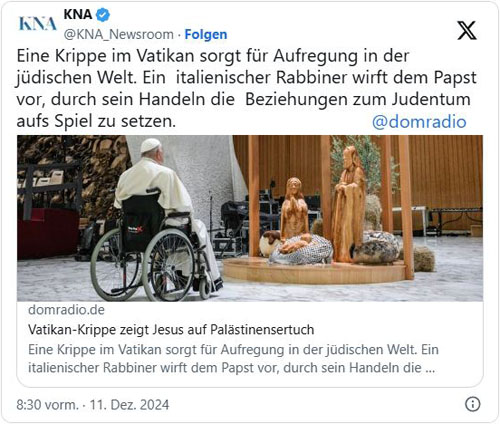Click the kneeling Mary figure in photo
The image size is (500, 424).
click(x=294, y=209)
